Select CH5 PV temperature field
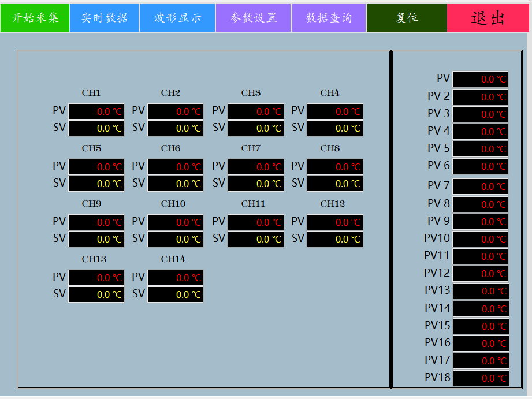This screenshot has width=532, height=399. tap(96, 167)
